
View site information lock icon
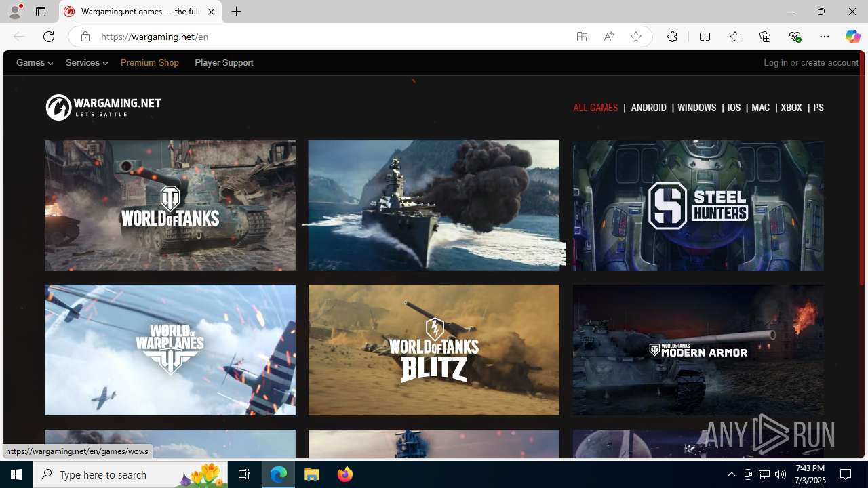point(85,37)
